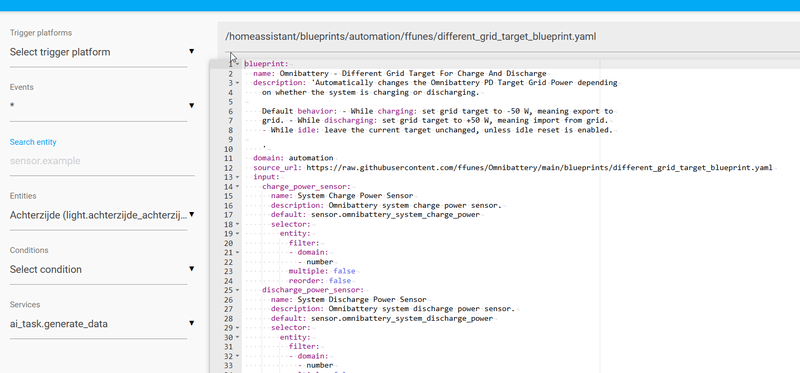
Task: Collapse the description fold at line 3
Action: click(x=238, y=83)
